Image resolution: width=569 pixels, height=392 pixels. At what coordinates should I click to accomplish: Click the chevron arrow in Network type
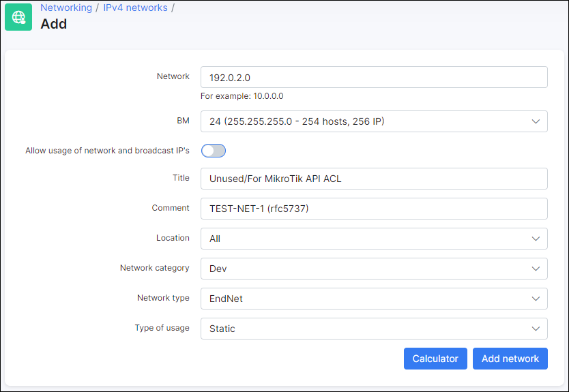click(536, 299)
